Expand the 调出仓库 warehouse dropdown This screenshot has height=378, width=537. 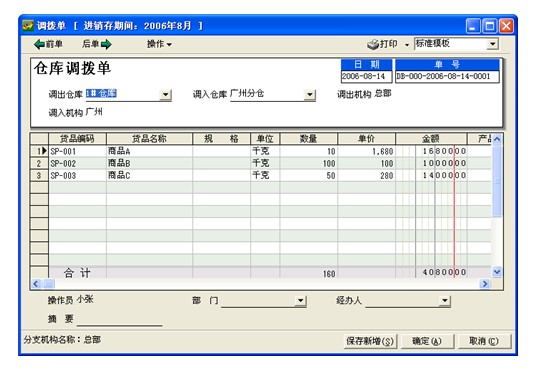[165, 94]
